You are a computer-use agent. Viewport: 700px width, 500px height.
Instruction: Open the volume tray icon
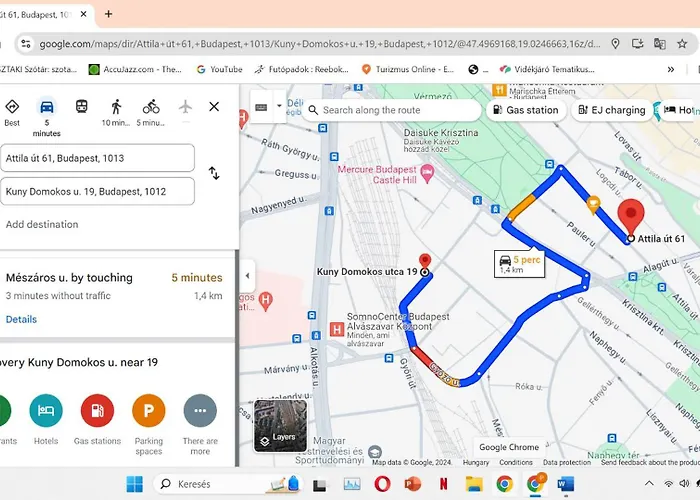coord(684,483)
